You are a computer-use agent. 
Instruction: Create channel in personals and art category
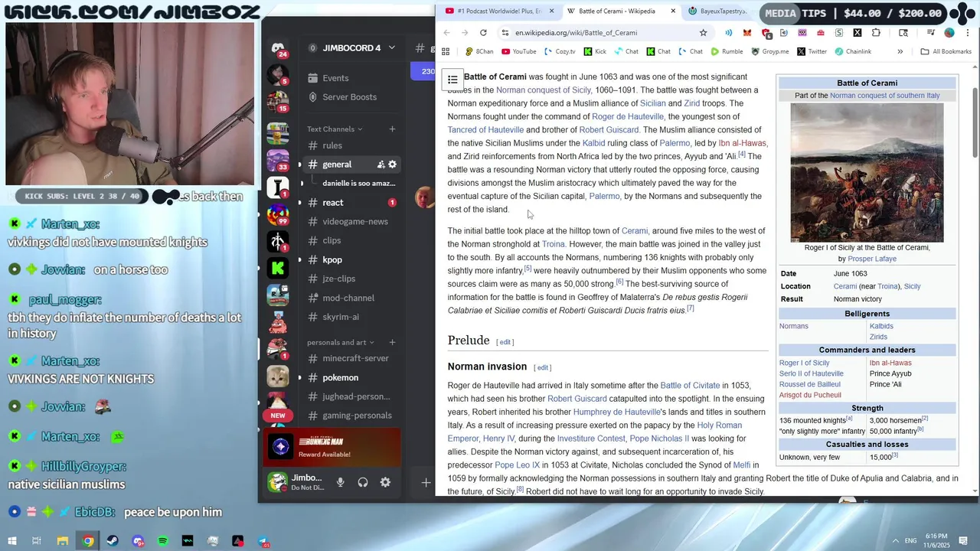[392, 342]
